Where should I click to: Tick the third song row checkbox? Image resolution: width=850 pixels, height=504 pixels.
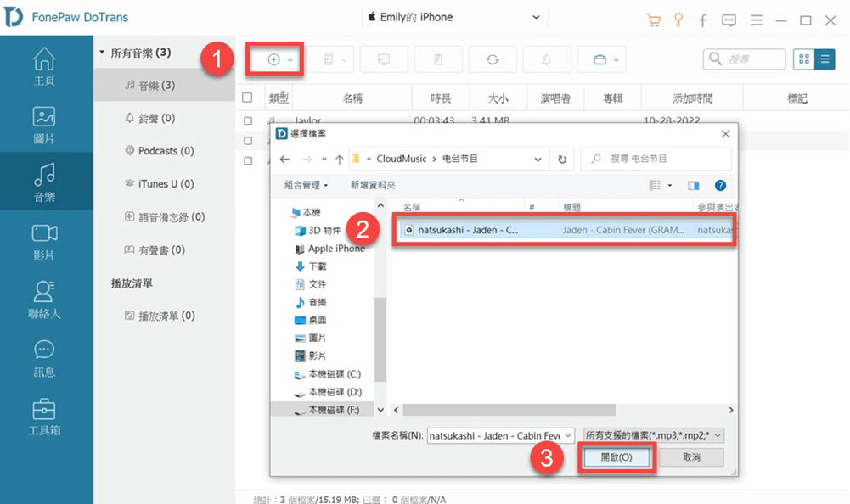coord(248,160)
